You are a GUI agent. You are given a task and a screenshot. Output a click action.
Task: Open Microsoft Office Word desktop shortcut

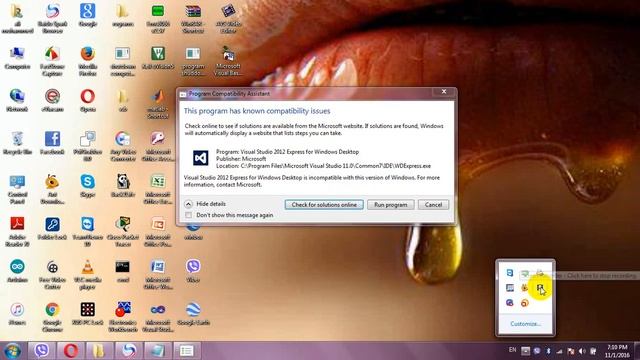158,274
